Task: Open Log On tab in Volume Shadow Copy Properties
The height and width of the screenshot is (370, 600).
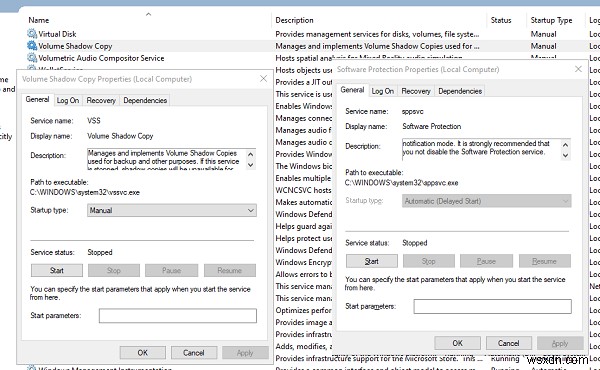Action: pyautogui.click(x=68, y=100)
